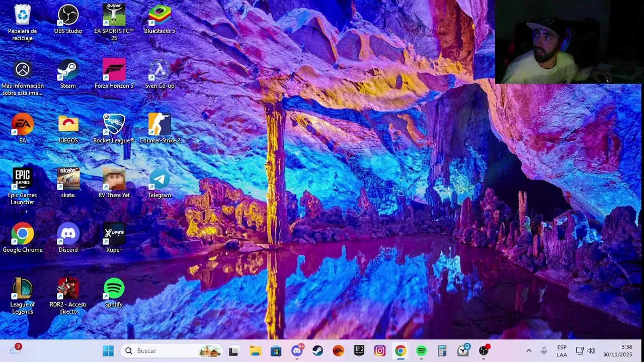
Task: Open Epic Games from the taskbar
Action: pyautogui.click(x=359, y=351)
